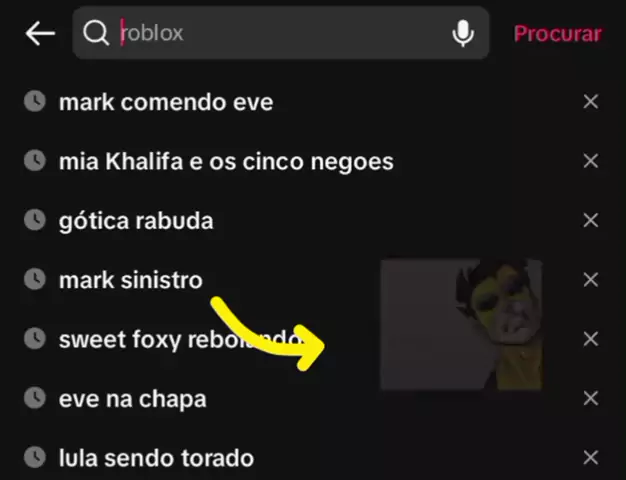Tap clock icon beside "mia Khalifa" entry
626x480 pixels.
35,161
